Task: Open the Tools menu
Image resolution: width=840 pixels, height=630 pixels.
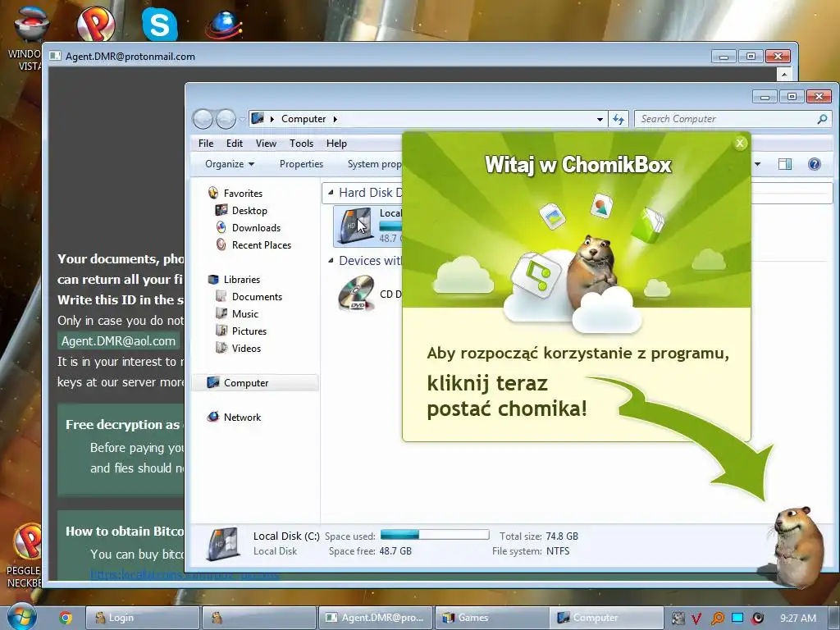Action: tap(301, 143)
